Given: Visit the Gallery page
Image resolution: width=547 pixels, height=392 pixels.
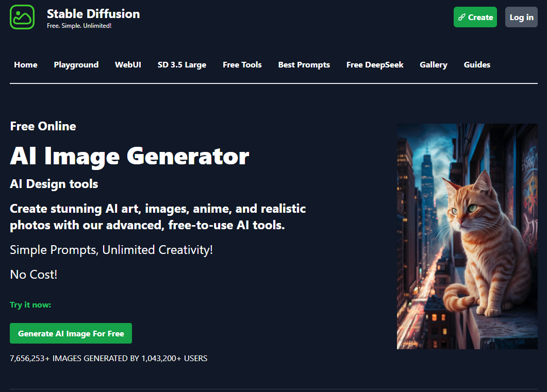Looking at the screenshot, I should pyautogui.click(x=433, y=64).
